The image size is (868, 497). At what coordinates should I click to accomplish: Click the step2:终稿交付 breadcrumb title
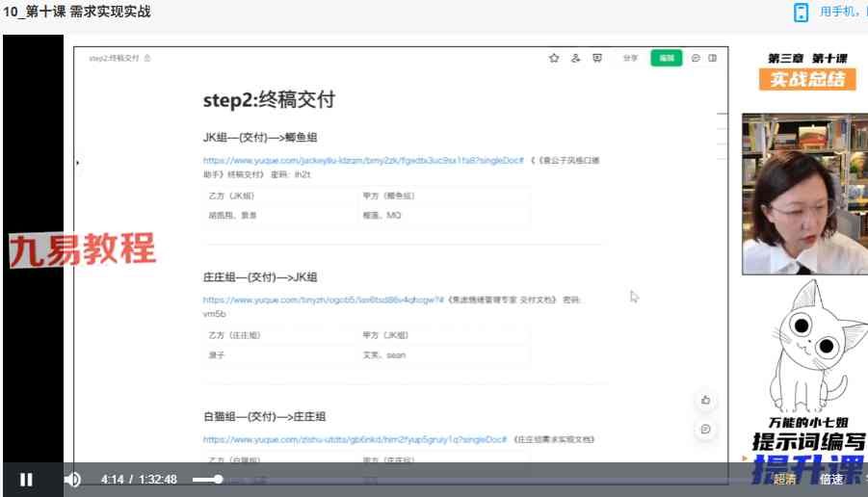click(115, 58)
